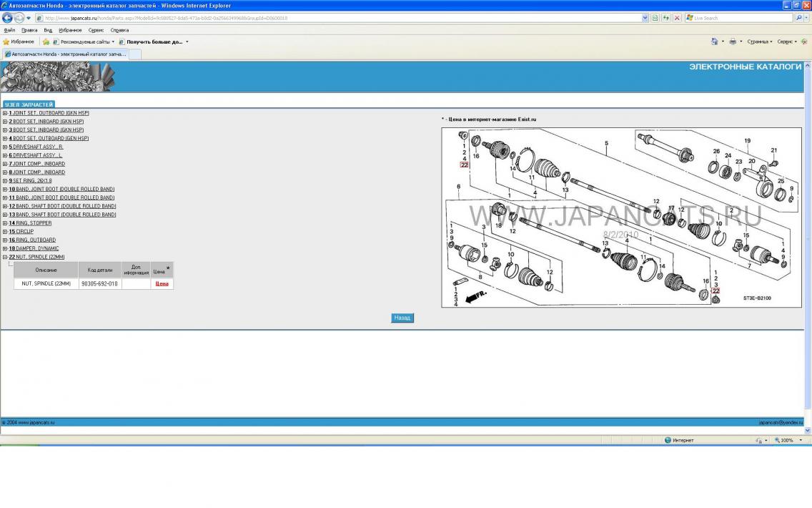The height and width of the screenshot is (508, 812).
Task: Open 4 BOOT SET, OUTBOARD (GEN HSP)
Action: tap(49, 138)
